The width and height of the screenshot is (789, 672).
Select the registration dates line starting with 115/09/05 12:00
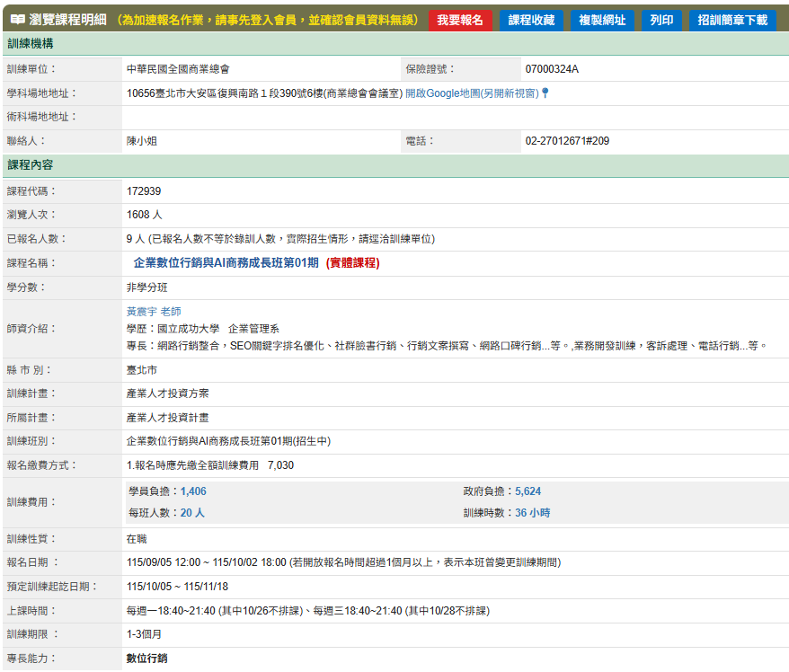click(343, 562)
